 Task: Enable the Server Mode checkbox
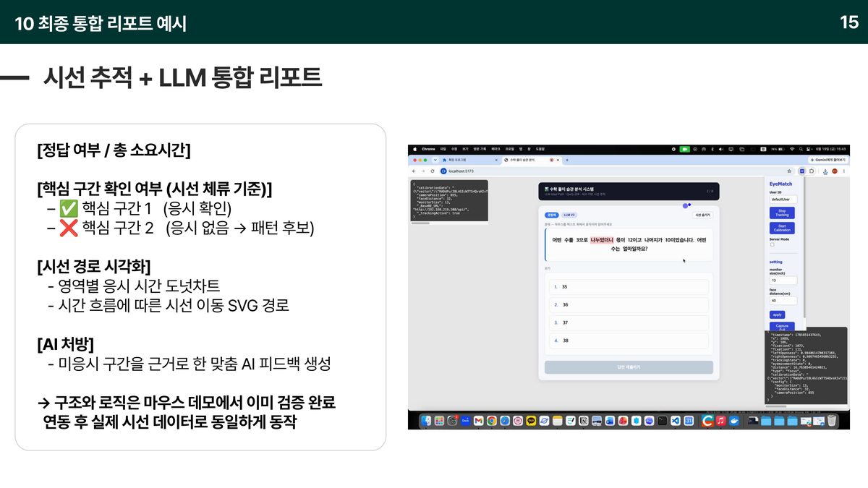coord(773,244)
